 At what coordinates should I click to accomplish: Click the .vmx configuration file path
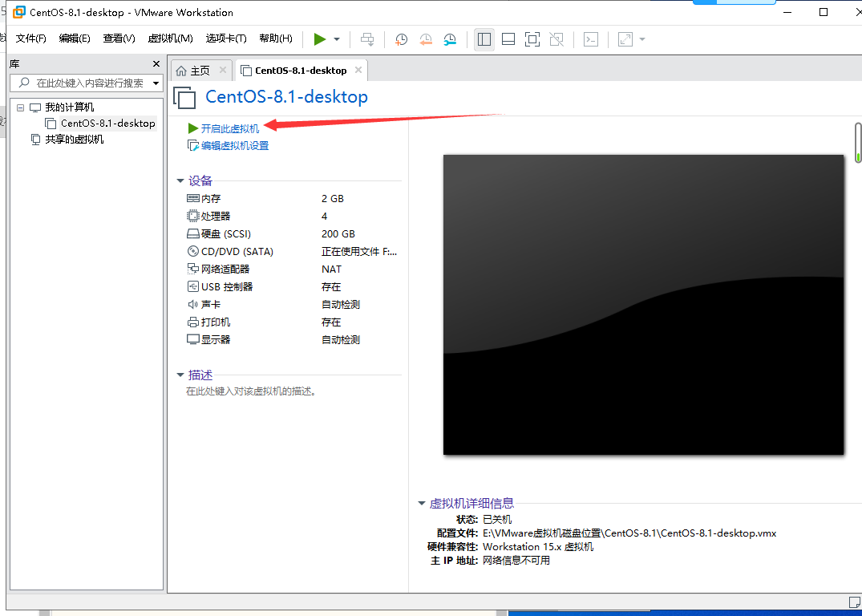tap(629, 533)
